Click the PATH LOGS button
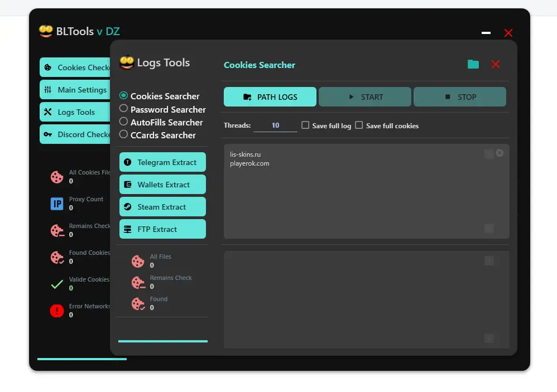 270,96
